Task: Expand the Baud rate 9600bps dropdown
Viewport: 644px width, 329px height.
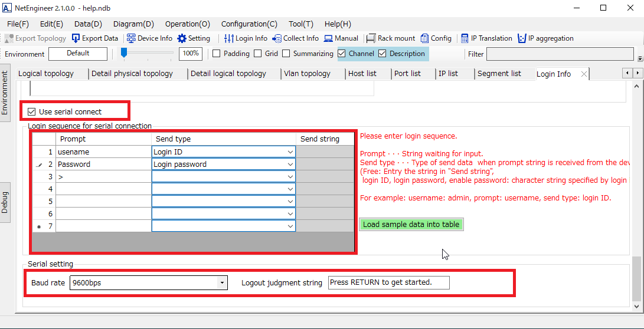Action: point(222,283)
